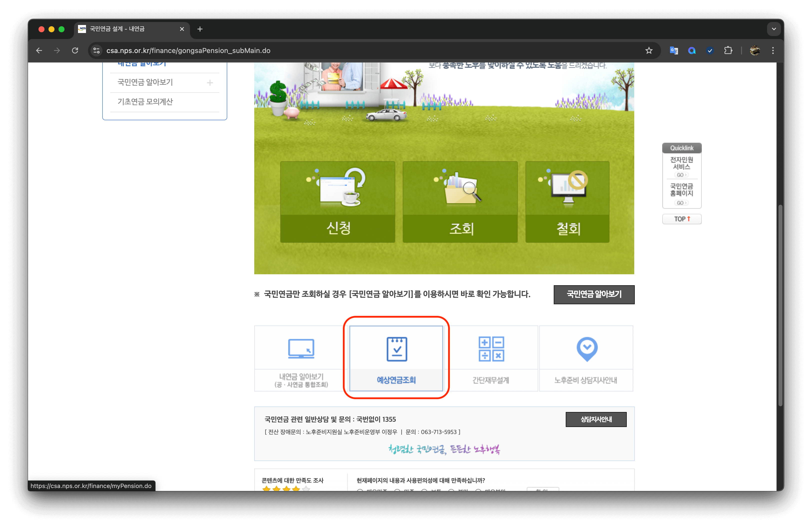Click the dark 국민연금 알아보기 button
The height and width of the screenshot is (528, 812).
point(594,294)
